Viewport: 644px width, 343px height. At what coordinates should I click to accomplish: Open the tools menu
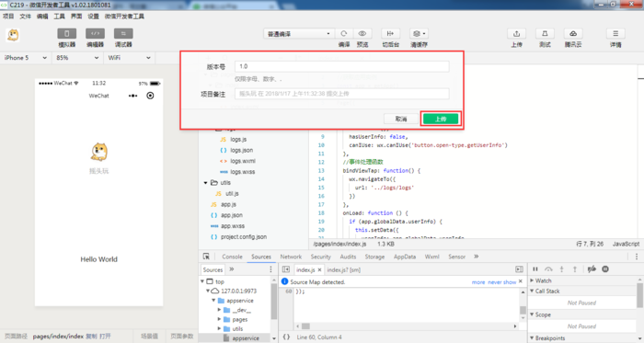click(x=59, y=17)
